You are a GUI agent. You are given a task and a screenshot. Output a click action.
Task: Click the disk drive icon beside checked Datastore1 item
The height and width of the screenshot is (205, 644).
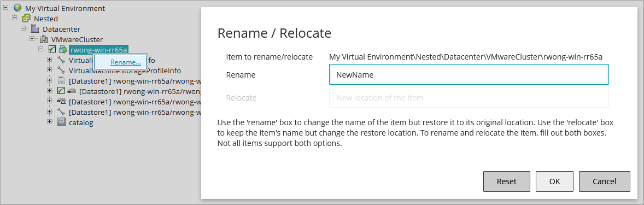tap(71, 91)
